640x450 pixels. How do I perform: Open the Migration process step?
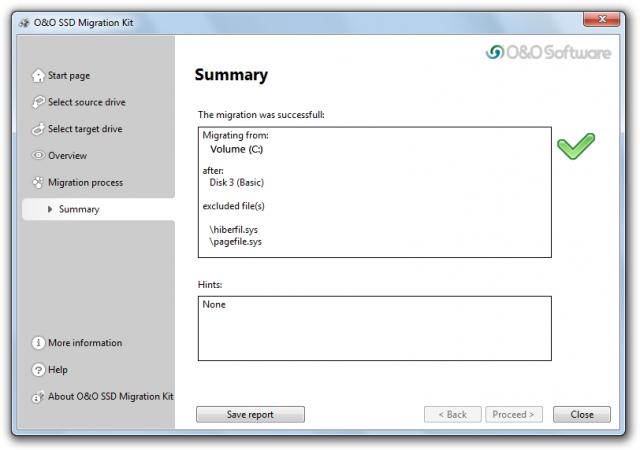coord(85,183)
